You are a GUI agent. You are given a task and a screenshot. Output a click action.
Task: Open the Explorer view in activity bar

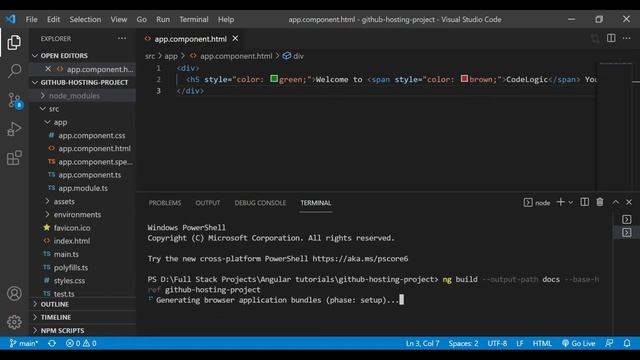click(x=14, y=42)
